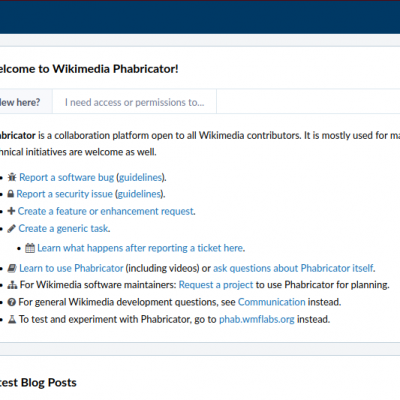Click the lock icon beside Report a security issue

(x=11, y=194)
